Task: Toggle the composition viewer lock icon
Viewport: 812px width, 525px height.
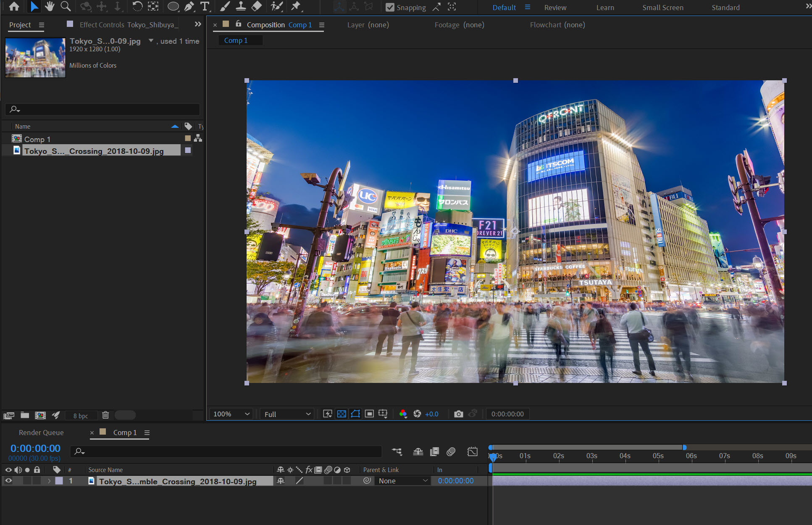Action: pyautogui.click(x=238, y=24)
